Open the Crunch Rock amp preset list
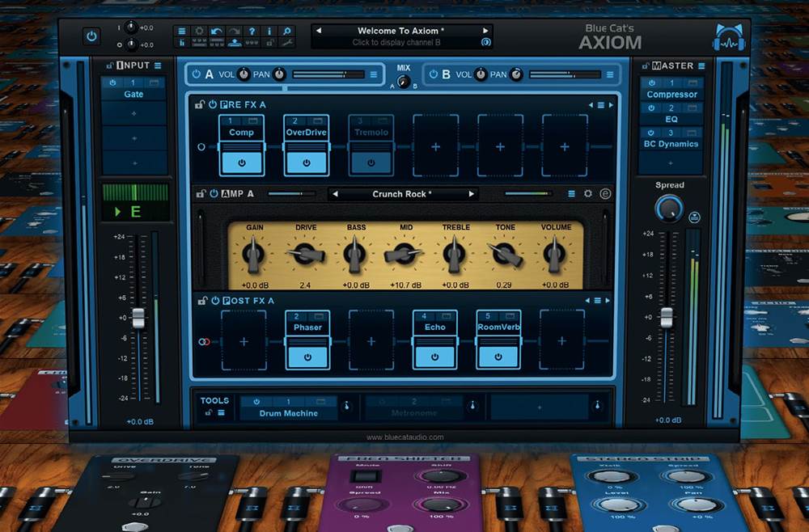 [x=402, y=194]
